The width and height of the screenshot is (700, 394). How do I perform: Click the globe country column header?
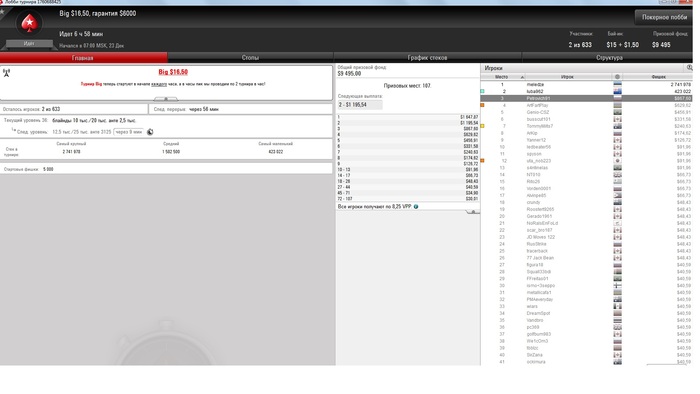coord(617,77)
